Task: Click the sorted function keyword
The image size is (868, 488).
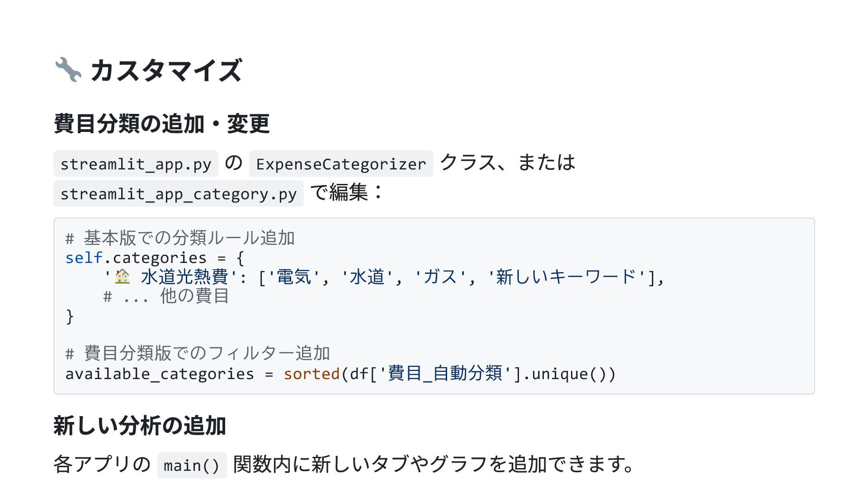Action: 311,374
